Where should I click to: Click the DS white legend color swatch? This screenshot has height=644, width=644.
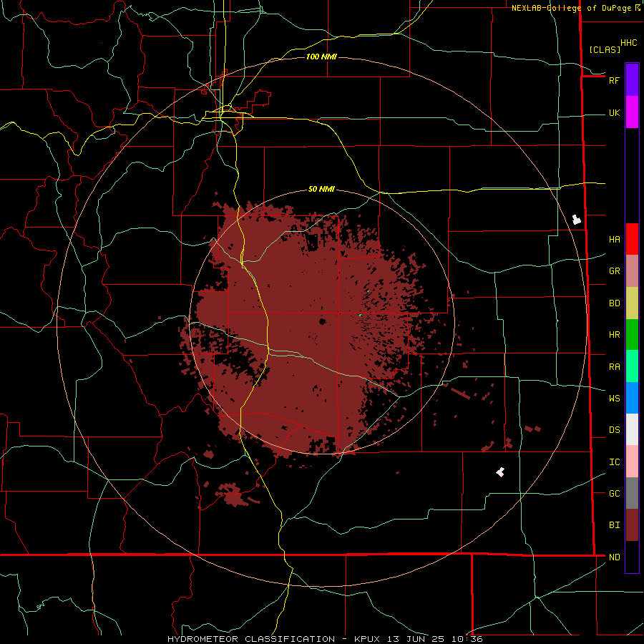pos(632,429)
